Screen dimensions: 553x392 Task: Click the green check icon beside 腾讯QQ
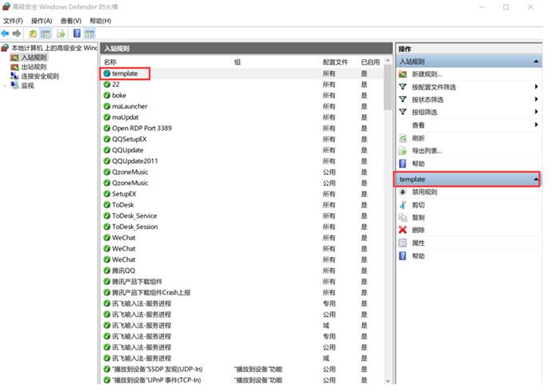(x=107, y=271)
